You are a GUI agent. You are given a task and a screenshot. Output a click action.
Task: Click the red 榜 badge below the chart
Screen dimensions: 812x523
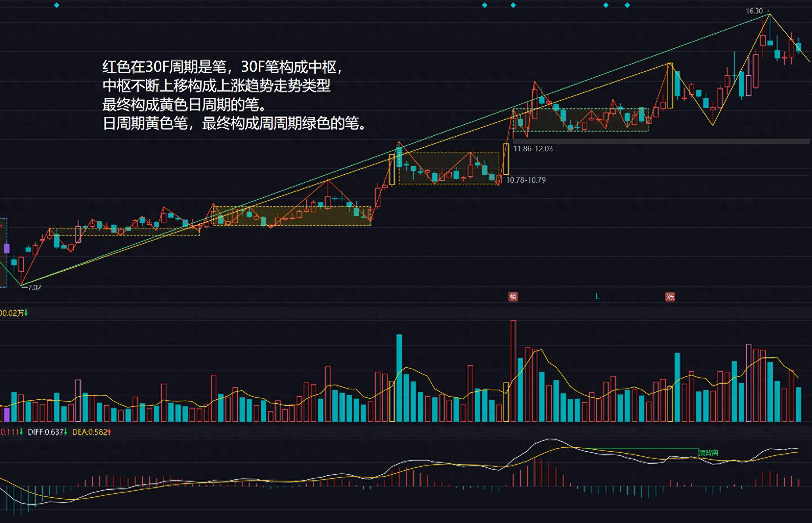(x=513, y=296)
